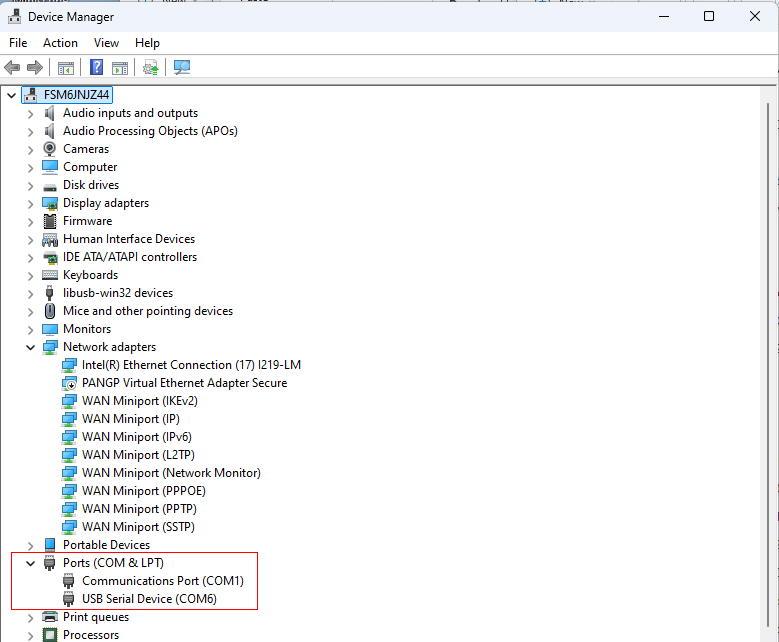The height and width of the screenshot is (642, 779).
Task: Click the Update device driver toolbar icon
Action: 150,67
